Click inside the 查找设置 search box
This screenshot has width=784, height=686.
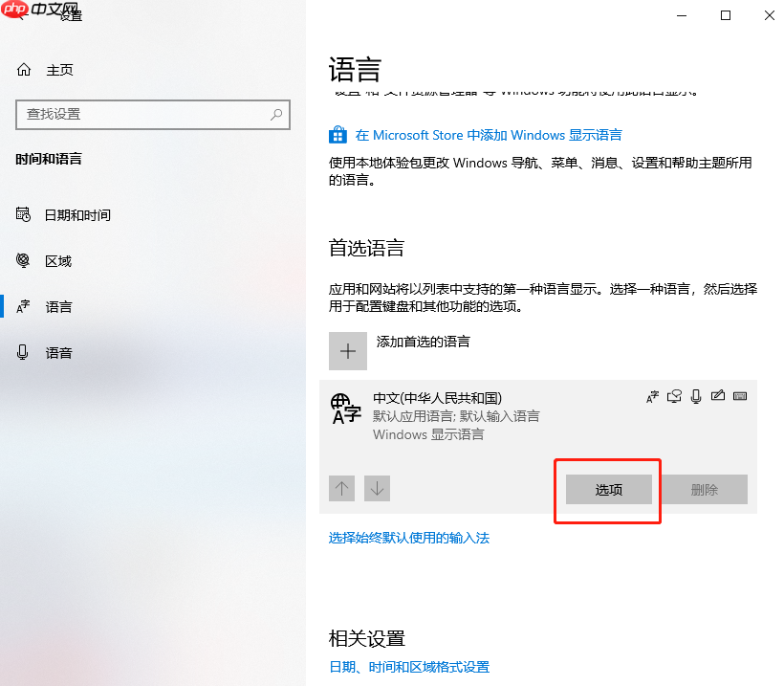153,115
